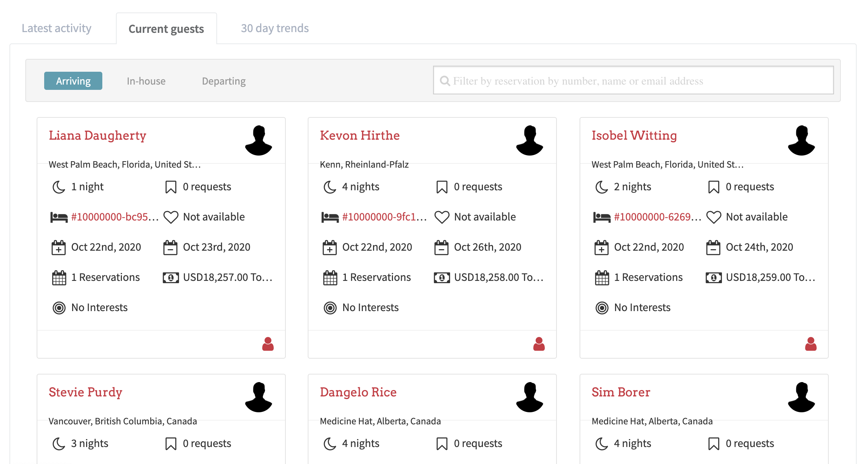Image resolution: width=868 pixels, height=464 pixels.
Task: Click moon icon beside 1 night
Action: [59, 187]
